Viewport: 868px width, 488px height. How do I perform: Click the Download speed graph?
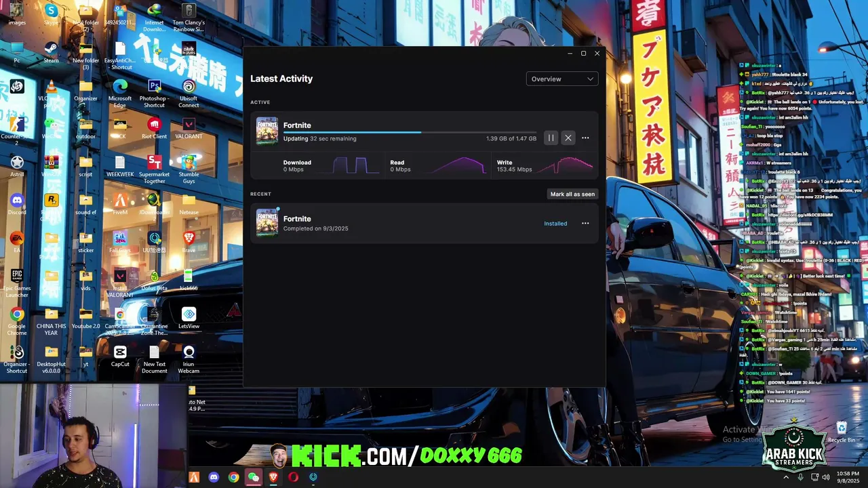pos(355,165)
